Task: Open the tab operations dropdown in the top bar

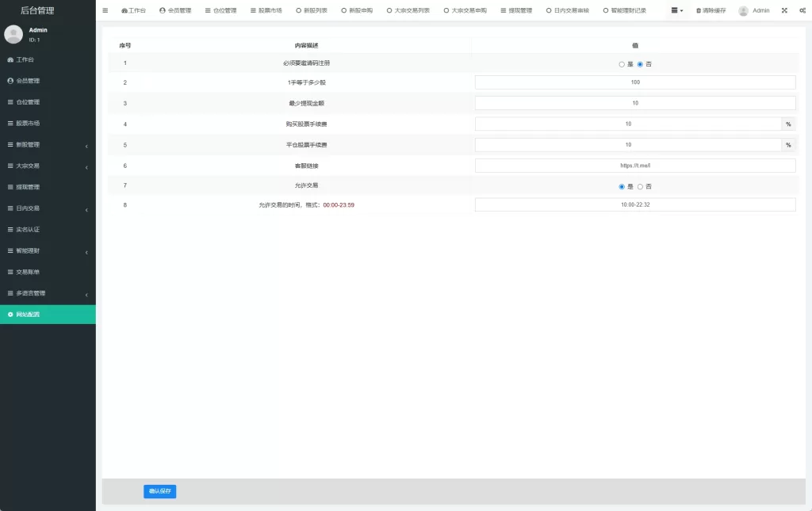Action: tap(676, 10)
